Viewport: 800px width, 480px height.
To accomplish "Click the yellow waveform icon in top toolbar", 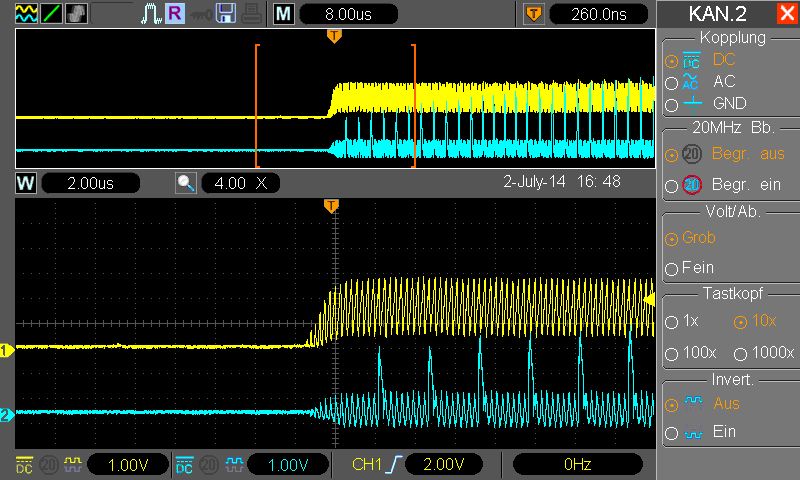I will click(24, 15).
